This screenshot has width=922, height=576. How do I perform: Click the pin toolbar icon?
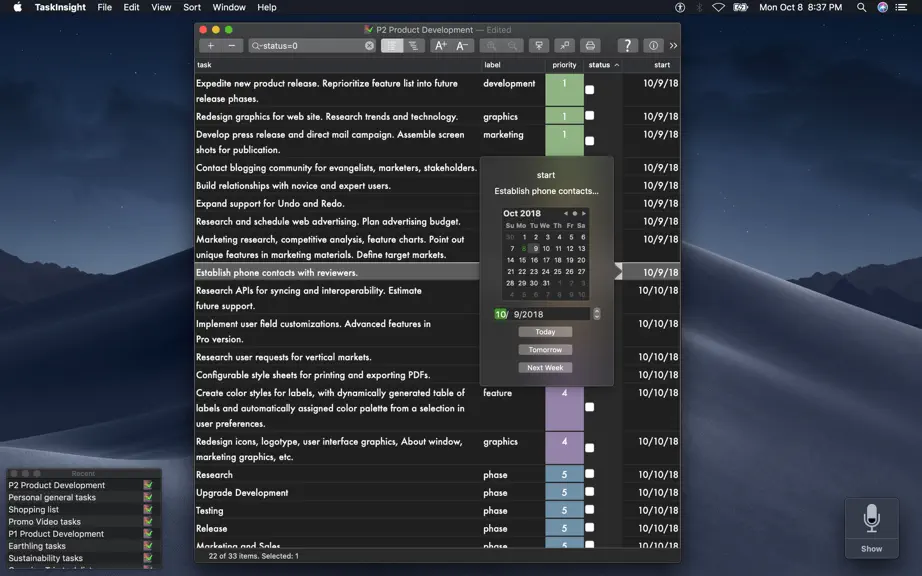(x=564, y=46)
